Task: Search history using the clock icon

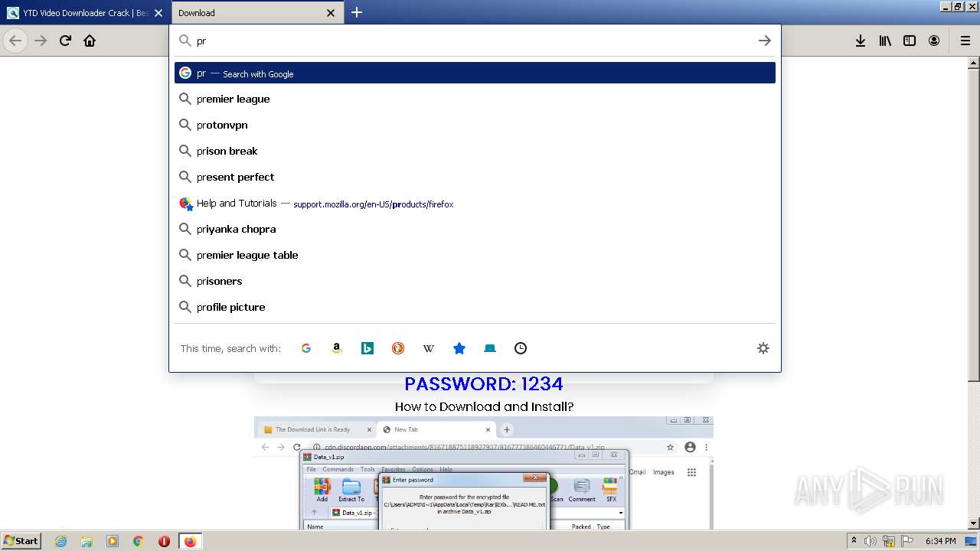Action: click(x=521, y=348)
